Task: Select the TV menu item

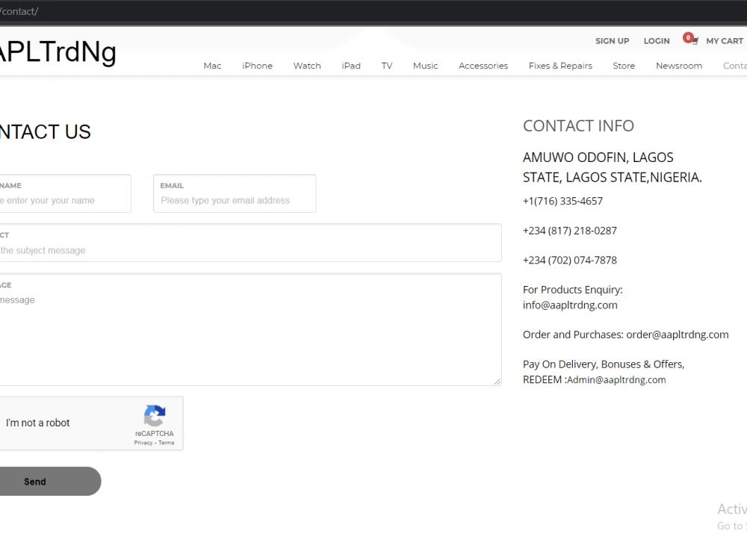Action: [x=387, y=66]
